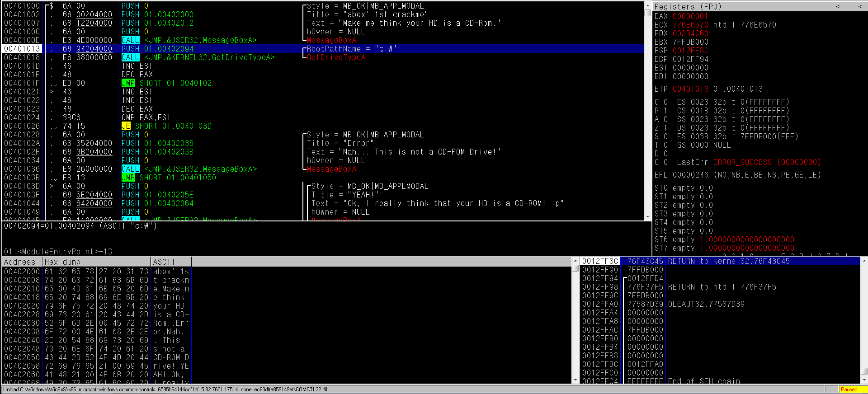Click the hex dump scrollbar down arrow
The width and height of the screenshot is (868, 394).
[x=576, y=380]
